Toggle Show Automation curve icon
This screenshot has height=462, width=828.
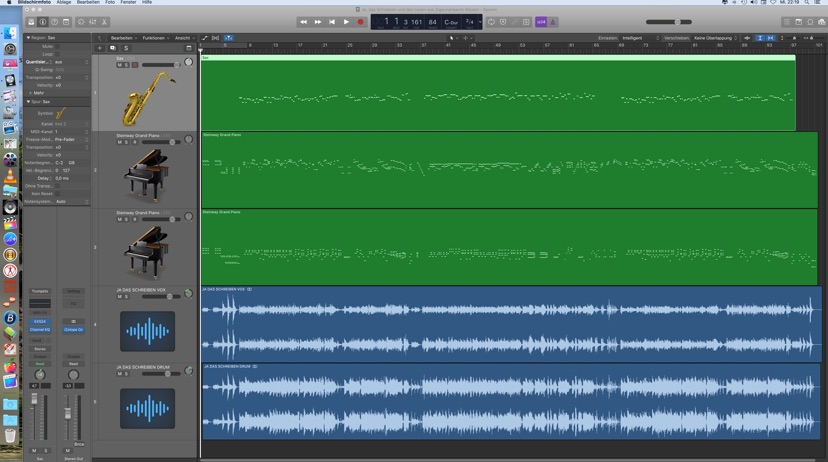click(x=205, y=38)
